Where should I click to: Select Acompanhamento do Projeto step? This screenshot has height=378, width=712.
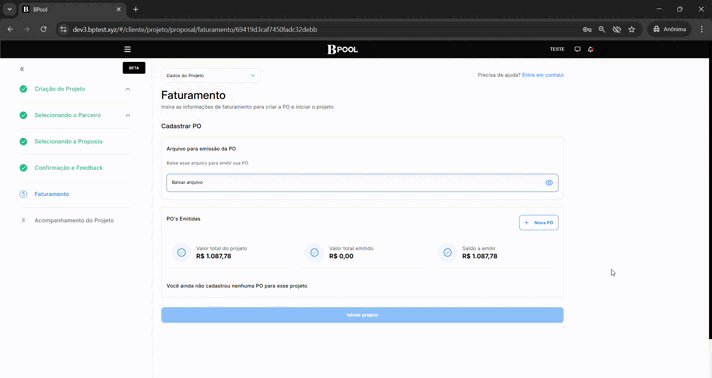(x=74, y=220)
